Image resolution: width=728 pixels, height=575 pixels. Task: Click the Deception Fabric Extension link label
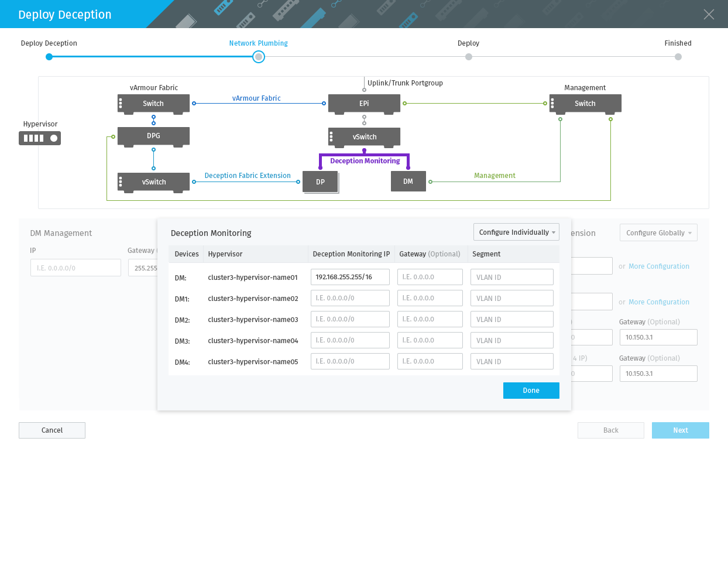coord(248,176)
